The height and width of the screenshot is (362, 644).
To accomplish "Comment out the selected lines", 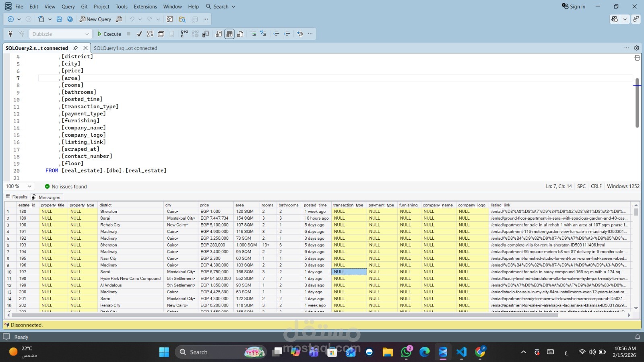I will pyautogui.click(x=253, y=34).
